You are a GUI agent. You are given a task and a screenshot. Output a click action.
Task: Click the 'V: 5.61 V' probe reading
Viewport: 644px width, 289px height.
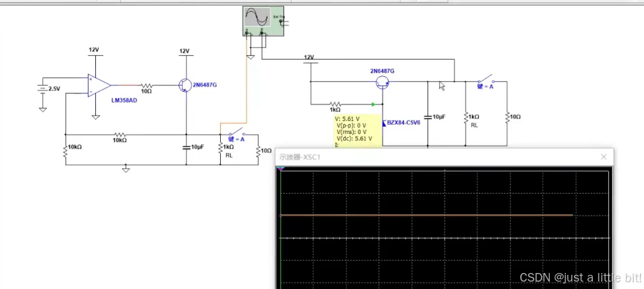(348, 119)
